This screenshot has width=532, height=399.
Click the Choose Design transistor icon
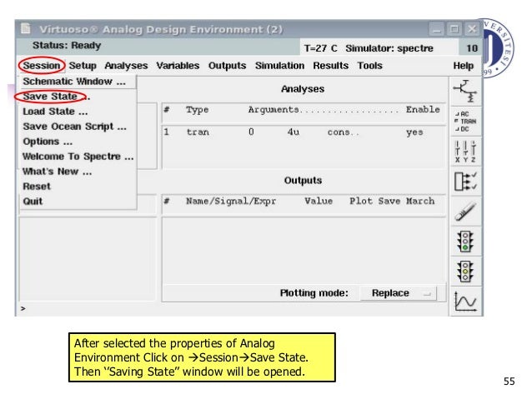(x=465, y=91)
